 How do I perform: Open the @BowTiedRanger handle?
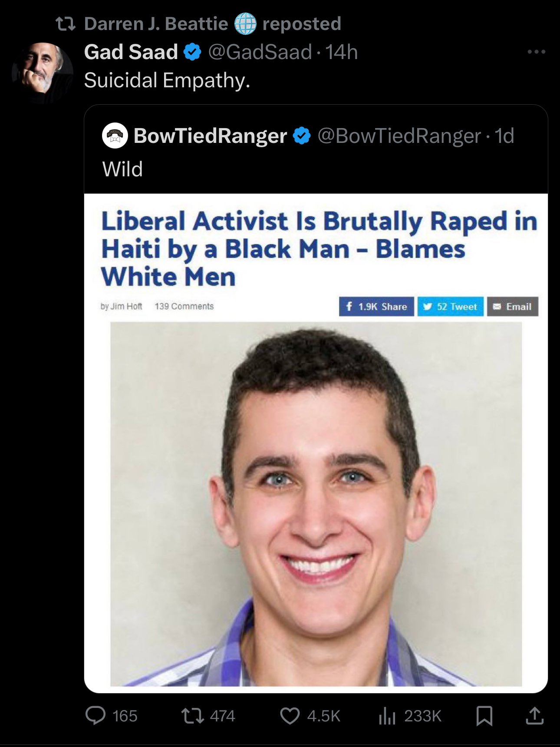click(399, 136)
